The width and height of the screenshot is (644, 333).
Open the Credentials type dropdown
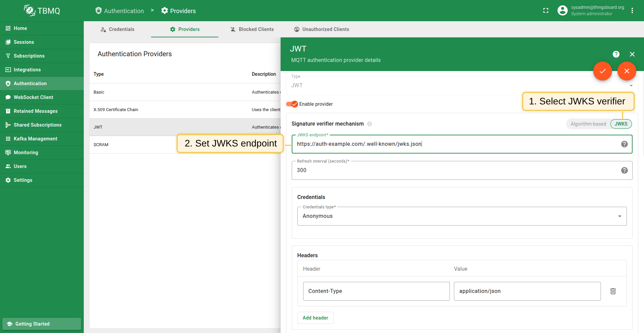462,216
